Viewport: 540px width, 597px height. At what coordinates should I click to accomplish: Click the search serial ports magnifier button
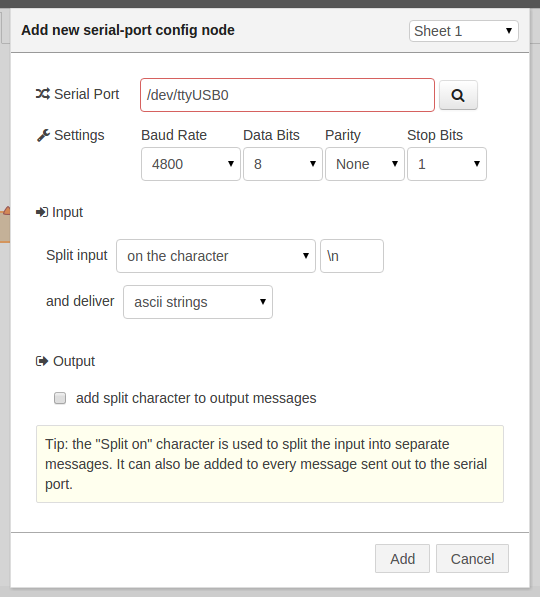tap(458, 95)
